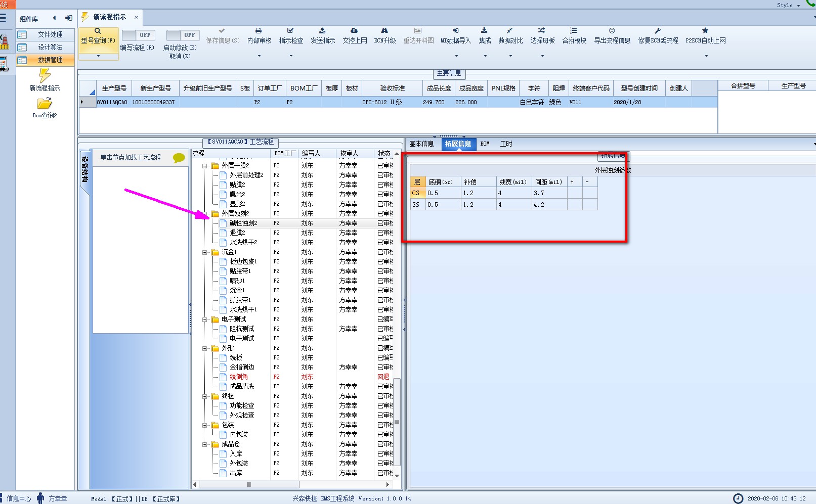Viewport: 816px width, 504px height.
Task: Switch to the 拓展信息 tab
Action: 458,144
